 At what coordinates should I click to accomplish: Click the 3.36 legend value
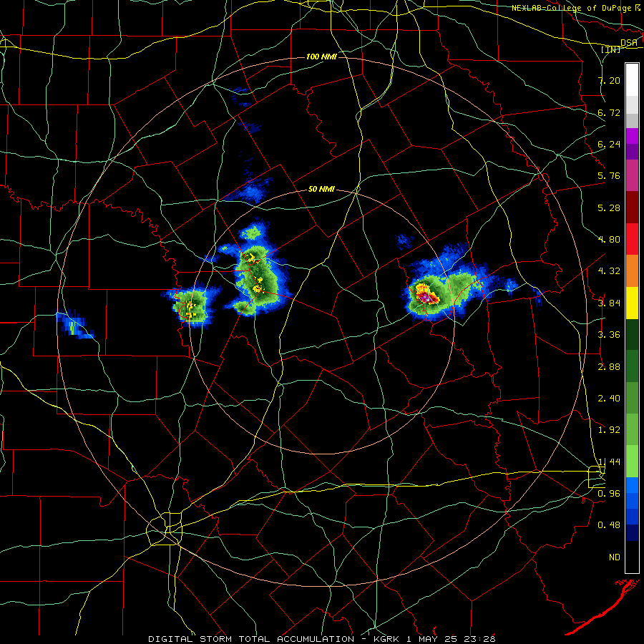click(609, 335)
